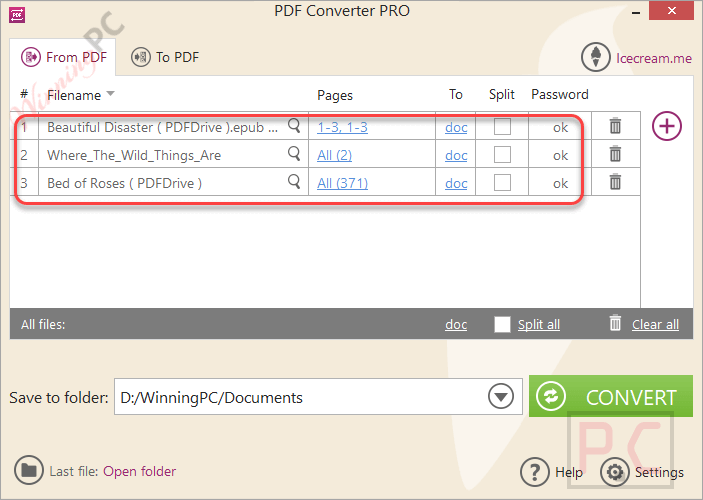703x500 pixels.
Task: Click the Clear all link
Action: click(x=655, y=324)
